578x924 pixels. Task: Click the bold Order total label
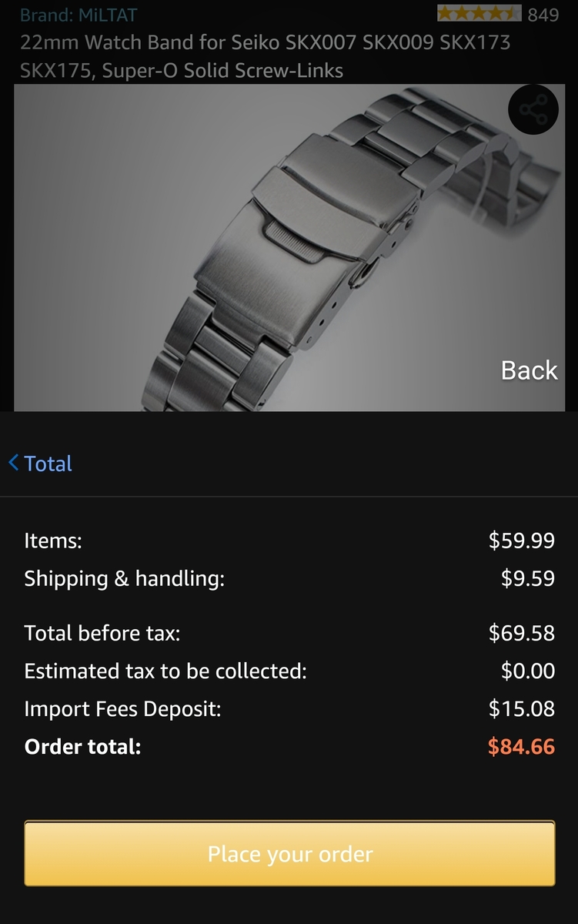82,747
